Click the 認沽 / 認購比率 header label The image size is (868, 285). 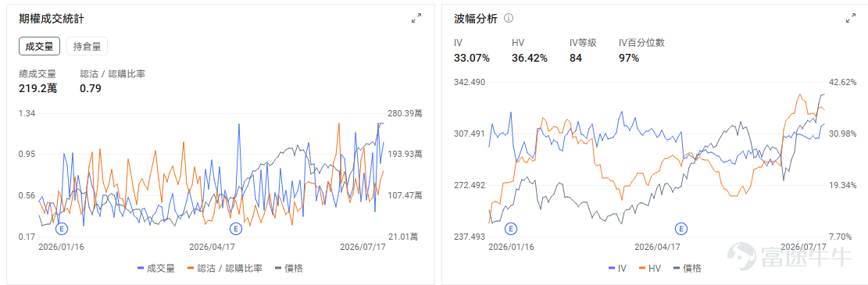pos(113,73)
